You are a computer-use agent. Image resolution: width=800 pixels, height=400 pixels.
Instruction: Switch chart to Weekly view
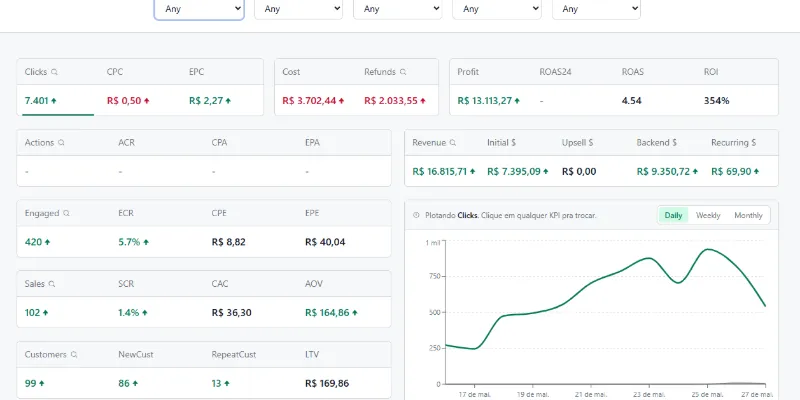(x=708, y=215)
